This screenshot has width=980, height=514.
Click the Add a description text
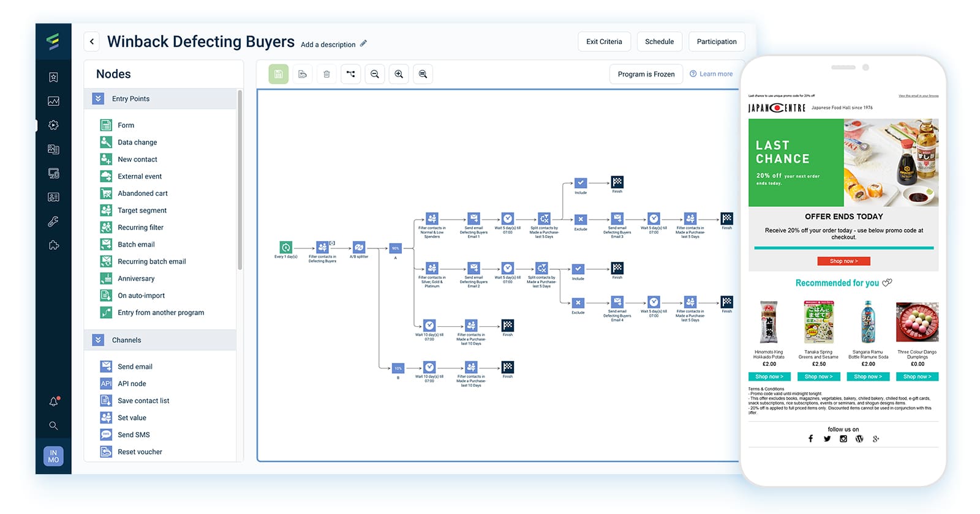[x=328, y=45]
